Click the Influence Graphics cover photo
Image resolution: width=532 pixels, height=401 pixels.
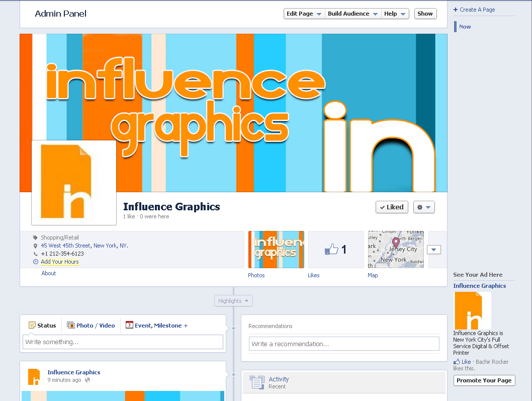tap(233, 113)
